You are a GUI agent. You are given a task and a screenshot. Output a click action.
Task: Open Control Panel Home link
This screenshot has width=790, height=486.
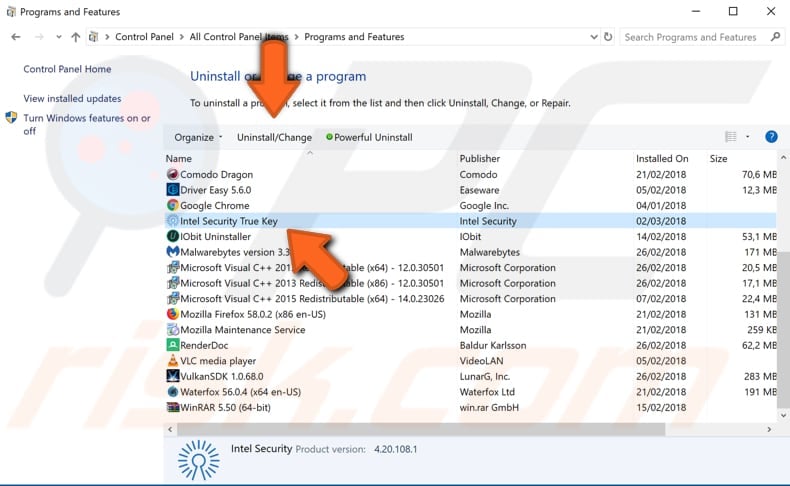(67, 69)
